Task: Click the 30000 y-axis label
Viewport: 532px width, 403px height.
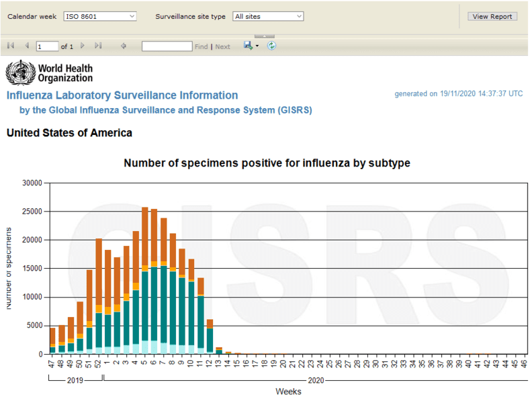Action: point(32,183)
